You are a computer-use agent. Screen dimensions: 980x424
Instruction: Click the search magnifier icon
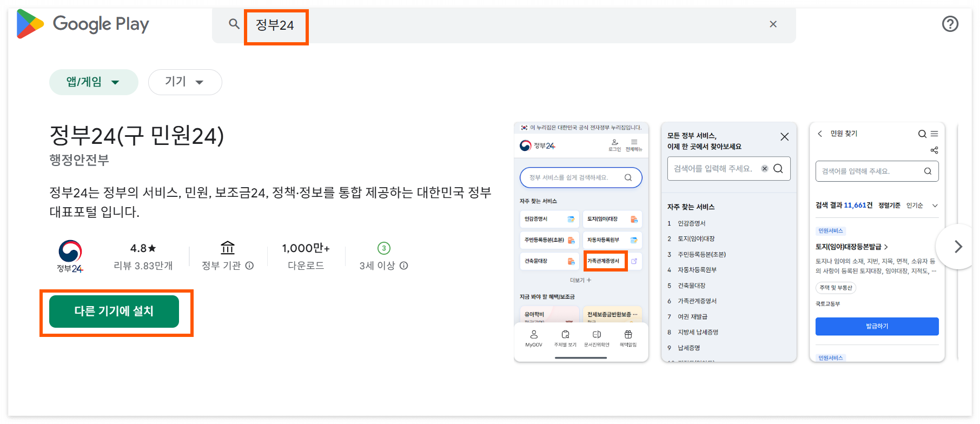point(234,24)
